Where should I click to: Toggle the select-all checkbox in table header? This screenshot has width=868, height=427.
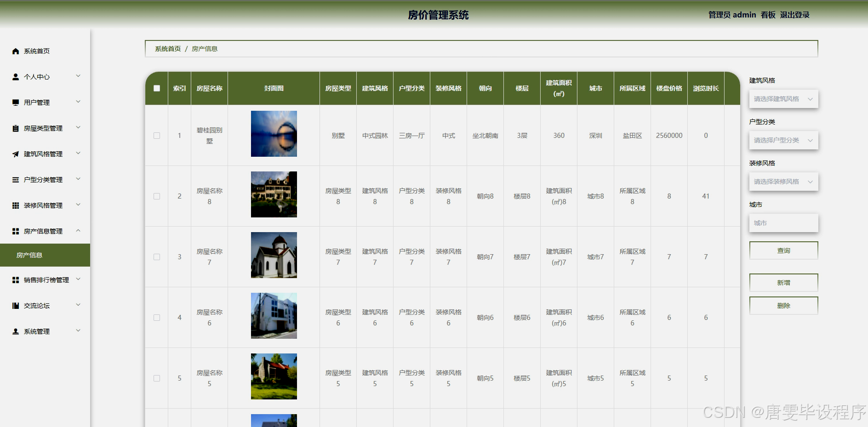(x=157, y=88)
